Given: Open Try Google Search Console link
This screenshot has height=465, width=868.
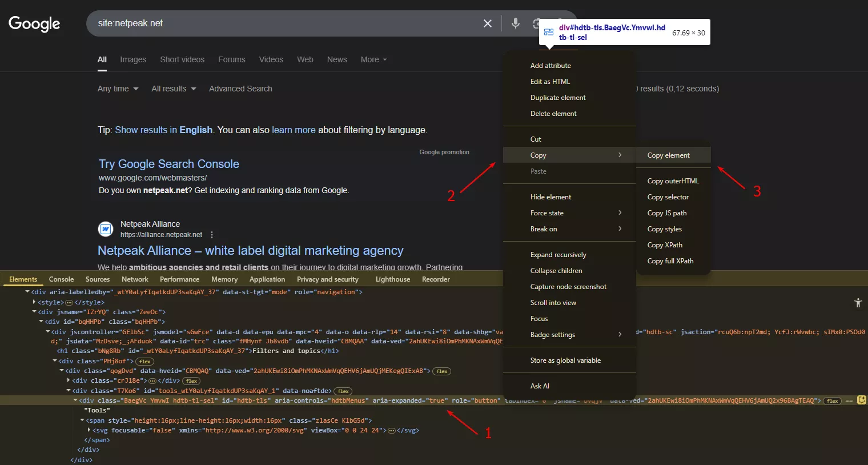Looking at the screenshot, I should coord(169,164).
